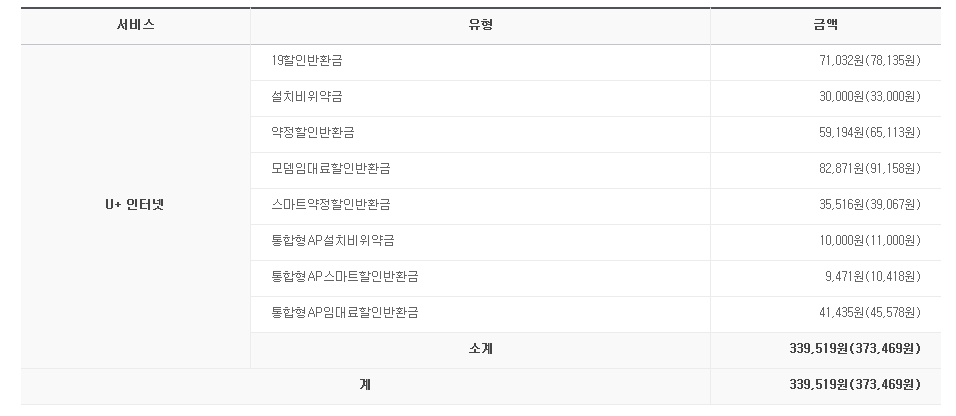Select the 82,871원(91,158원) amount
956x416 pixels.
(x=869, y=168)
